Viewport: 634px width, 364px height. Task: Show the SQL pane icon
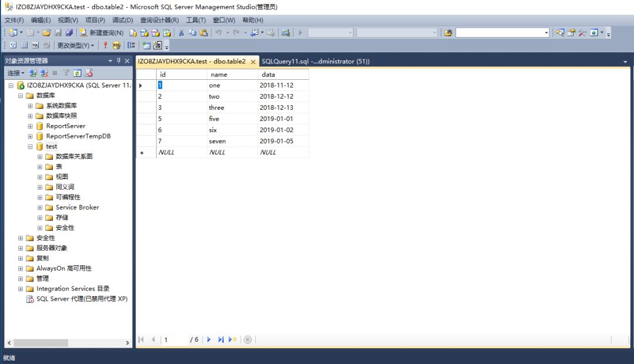tap(35, 45)
